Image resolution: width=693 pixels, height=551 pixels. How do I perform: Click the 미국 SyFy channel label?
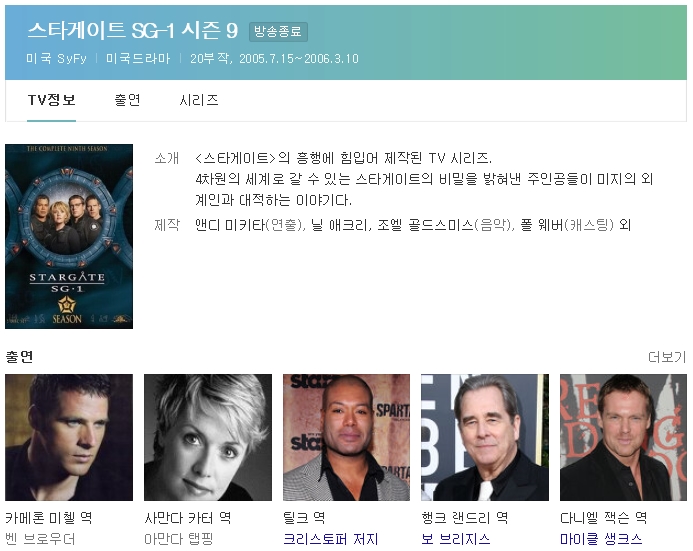coord(57,58)
